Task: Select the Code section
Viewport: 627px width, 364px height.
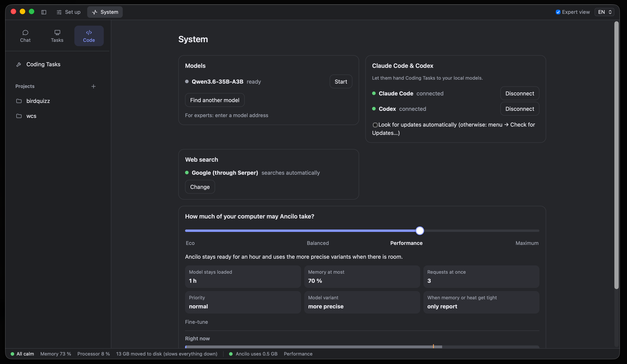Action: 89,36
